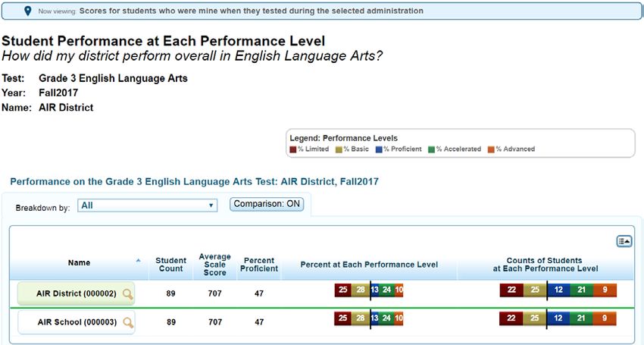644x345 pixels.
Task: Click the sort arrow next to Name column
Action: [139, 260]
